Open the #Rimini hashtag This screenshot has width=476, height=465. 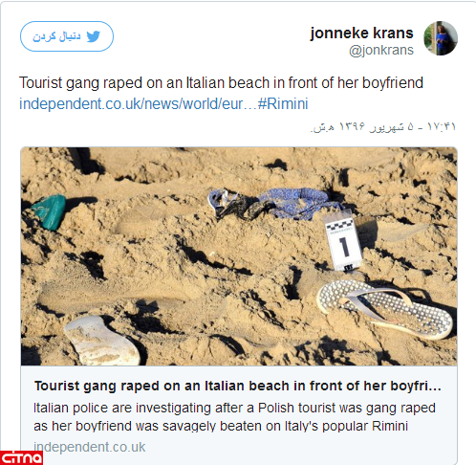tap(283, 103)
